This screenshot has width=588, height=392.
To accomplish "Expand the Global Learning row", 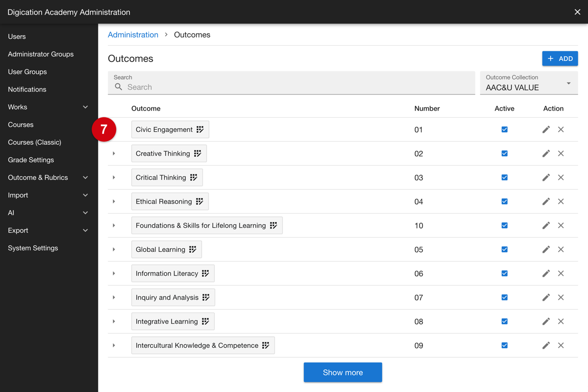I will 114,249.
